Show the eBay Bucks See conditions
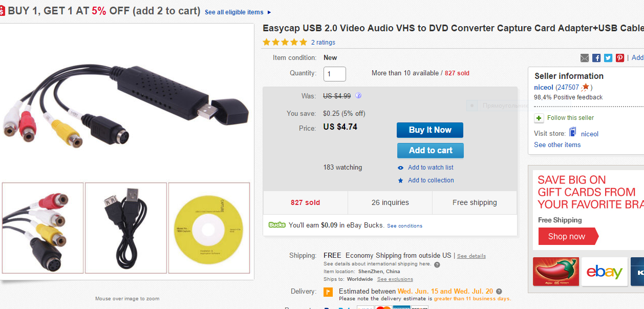The image size is (644, 309). click(404, 225)
